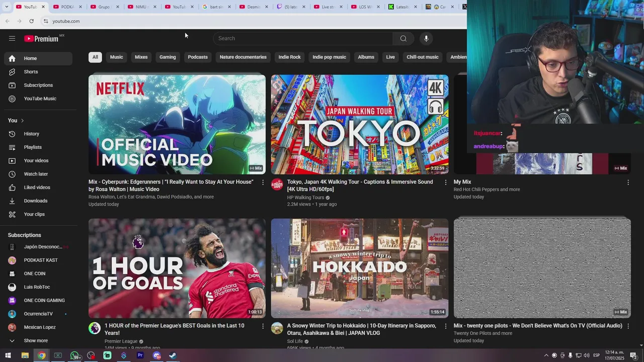Click Sol Life channel avatar
Screen dimensions: 644x362
point(277,328)
